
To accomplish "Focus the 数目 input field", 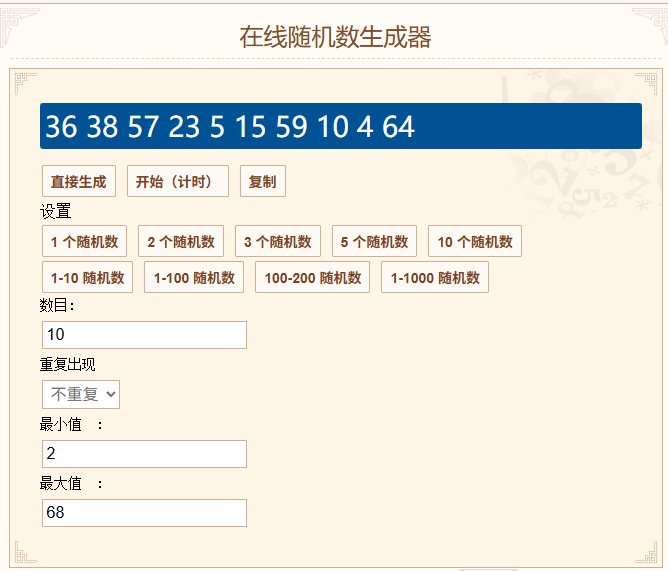I will [144, 335].
